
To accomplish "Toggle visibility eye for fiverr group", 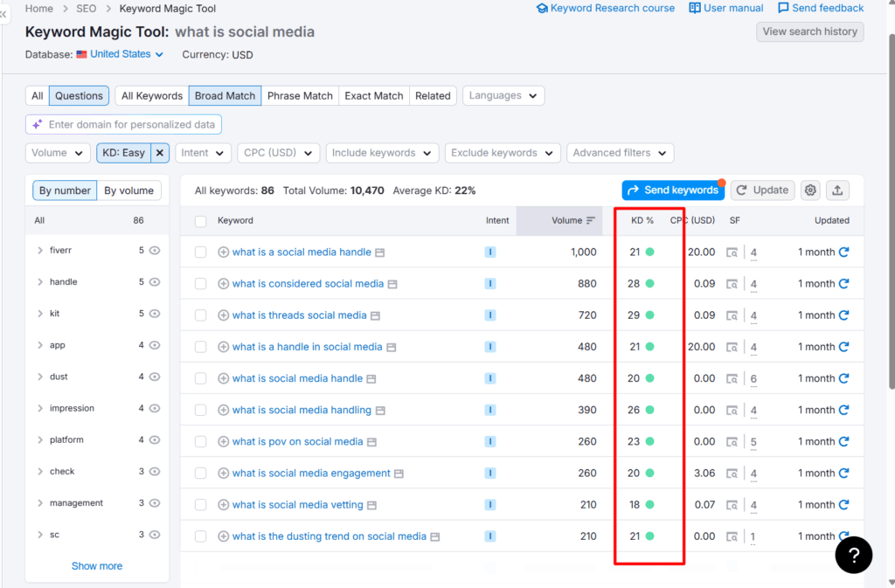I will click(155, 251).
